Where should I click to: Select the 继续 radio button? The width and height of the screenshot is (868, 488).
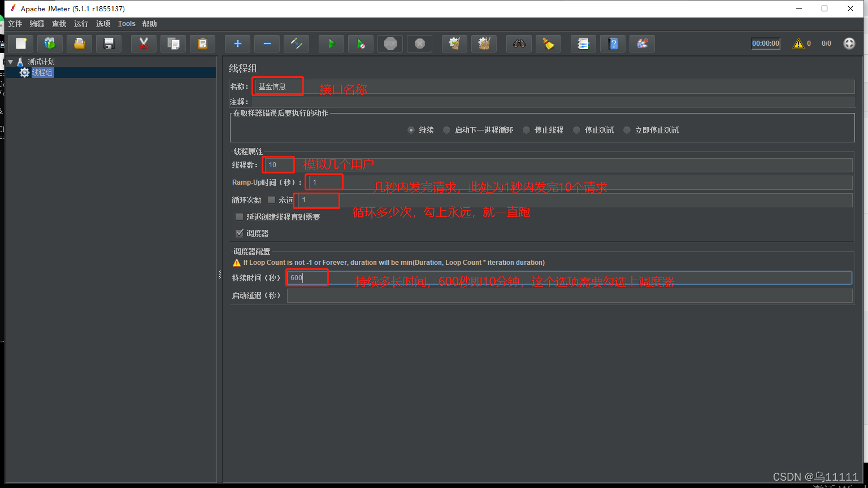pyautogui.click(x=411, y=130)
